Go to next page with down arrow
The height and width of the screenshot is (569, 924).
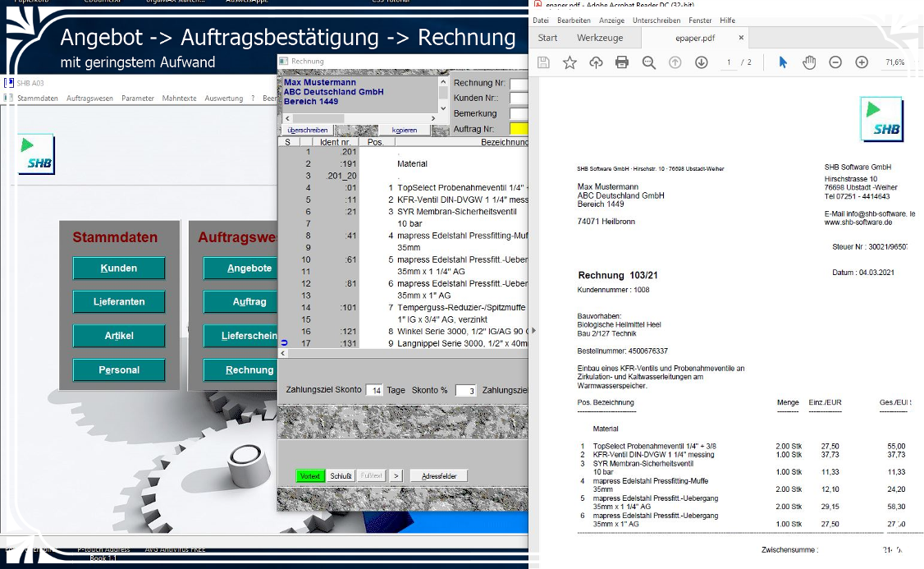[701, 62]
